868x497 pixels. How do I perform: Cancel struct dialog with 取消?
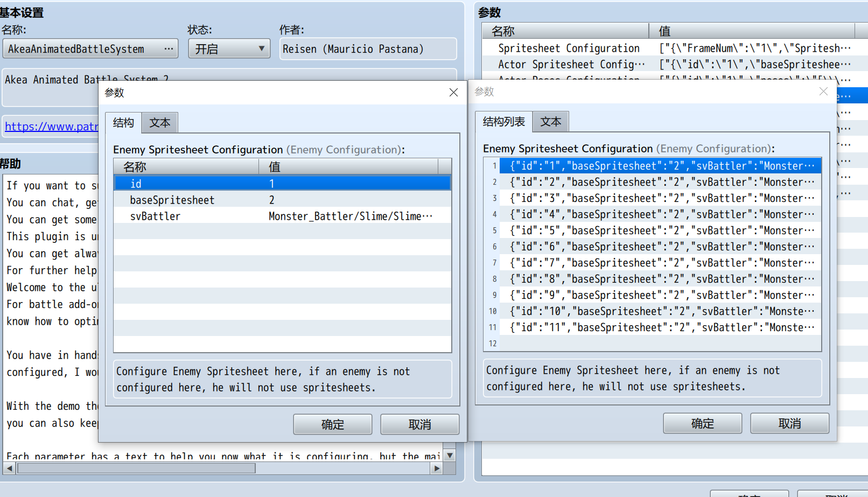pos(420,424)
